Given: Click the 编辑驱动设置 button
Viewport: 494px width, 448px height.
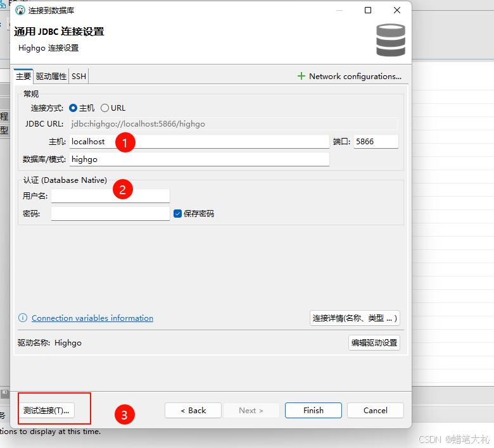Looking at the screenshot, I should coord(374,342).
